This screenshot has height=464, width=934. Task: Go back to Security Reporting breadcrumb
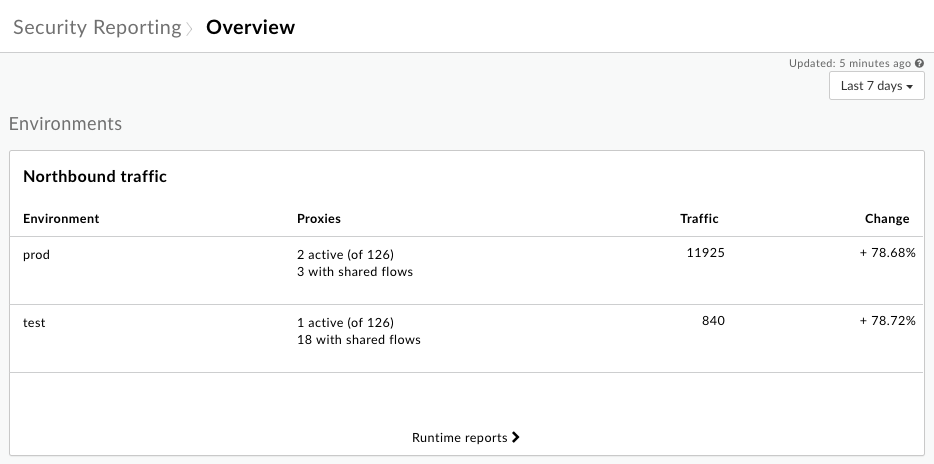[x=96, y=27]
